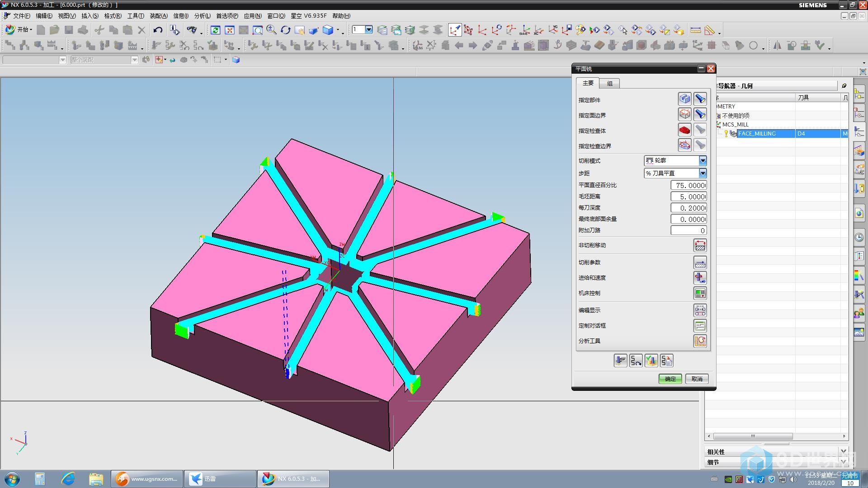Select the FACE_MILLING operation in the navigator
868x488 pixels.
tap(757, 133)
